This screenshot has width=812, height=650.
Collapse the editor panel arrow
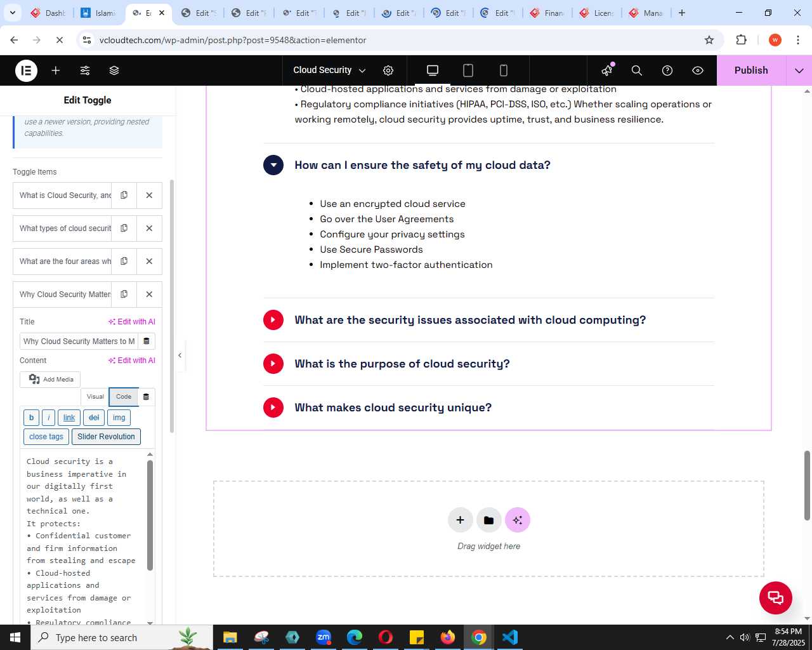pyautogui.click(x=180, y=355)
